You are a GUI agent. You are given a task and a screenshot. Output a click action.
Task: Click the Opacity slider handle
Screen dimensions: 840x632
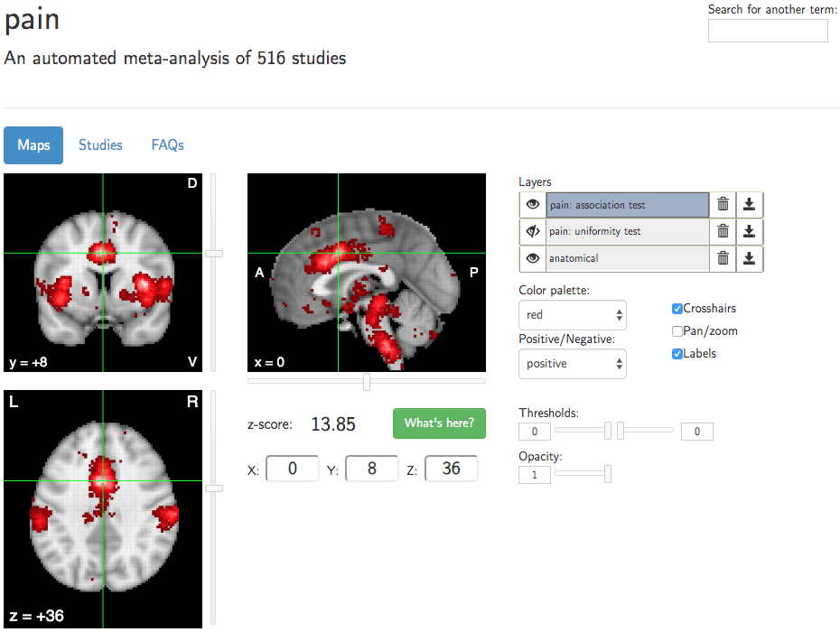click(x=608, y=474)
